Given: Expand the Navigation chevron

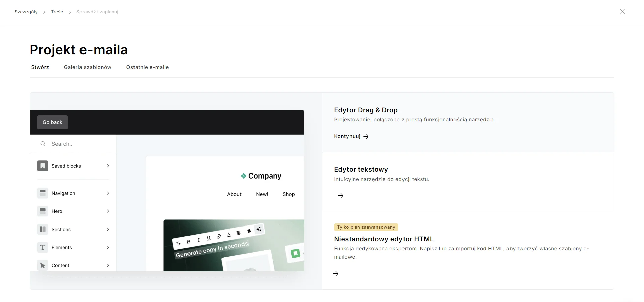Looking at the screenshot, I should pos(108,193).
